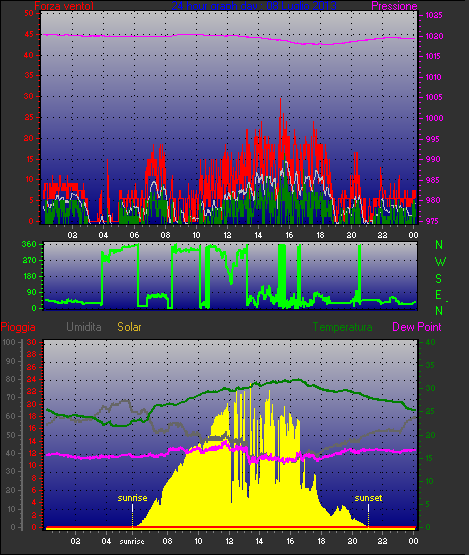The height and width of the screenshot is (555, 469).
Task: Click the 990 value on the pressure axis
Action: (x=433, y=159)
